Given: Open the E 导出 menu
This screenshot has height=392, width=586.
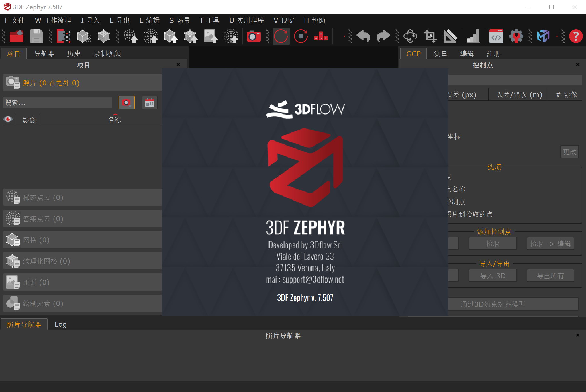Looking at the screenshot, I should point(120,21).
